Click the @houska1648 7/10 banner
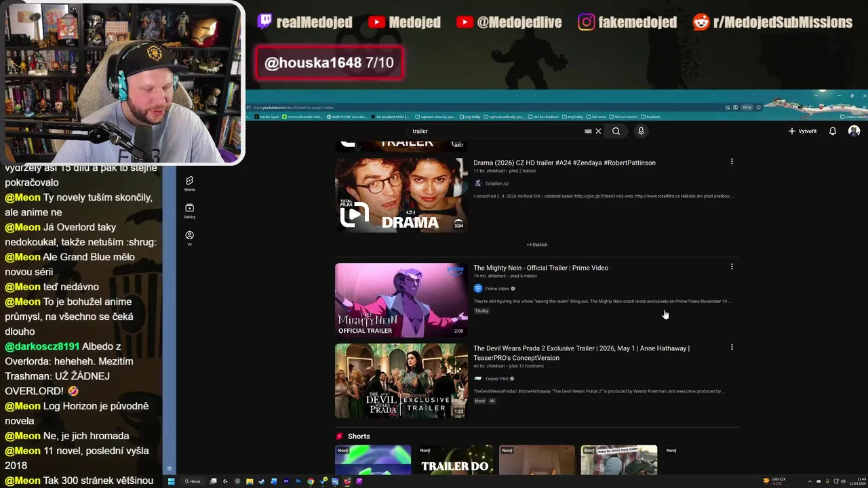Screen dimensions: 868x488 [x=329, y=63]
